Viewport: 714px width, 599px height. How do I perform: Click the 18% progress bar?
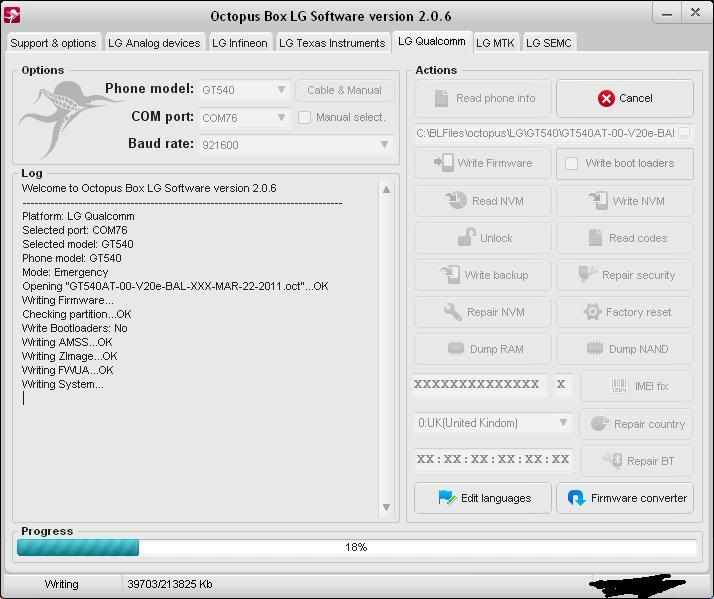pos(356,547)
